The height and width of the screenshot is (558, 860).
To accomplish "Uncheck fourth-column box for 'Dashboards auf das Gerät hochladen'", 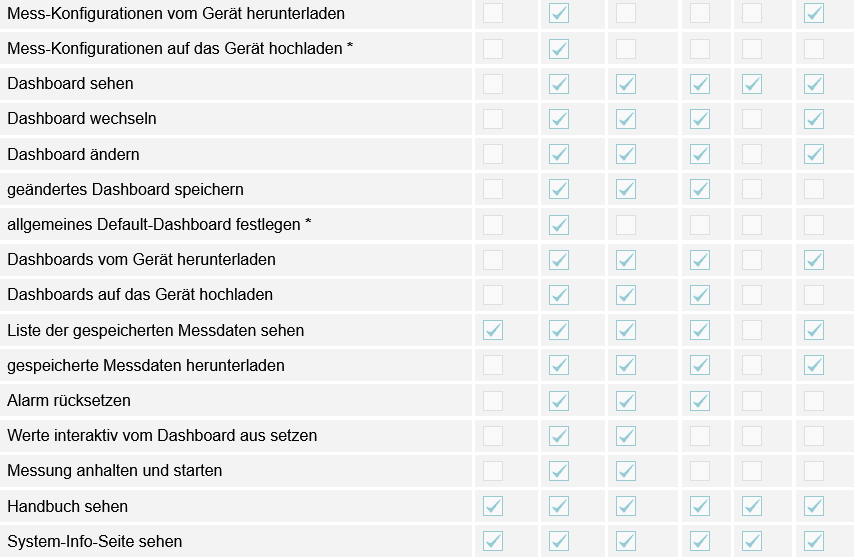I will pyautogui.click(x=700, y=295).
